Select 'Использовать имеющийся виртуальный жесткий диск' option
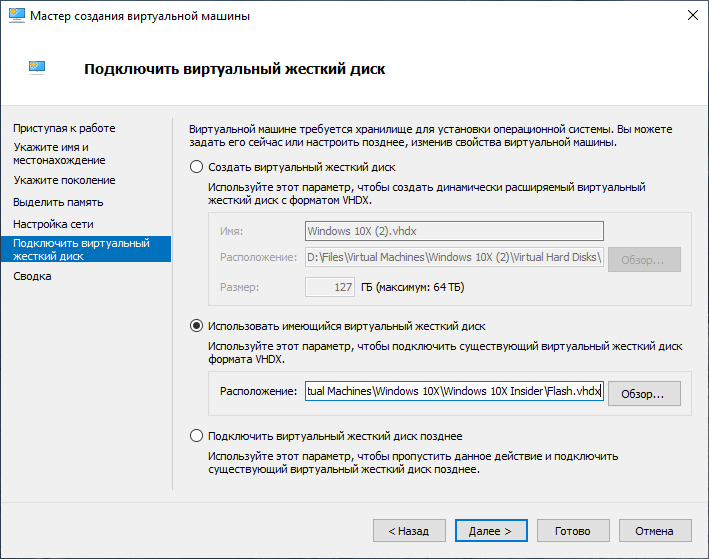The width and height of the screenshot is (709, 559). [196, 326]
